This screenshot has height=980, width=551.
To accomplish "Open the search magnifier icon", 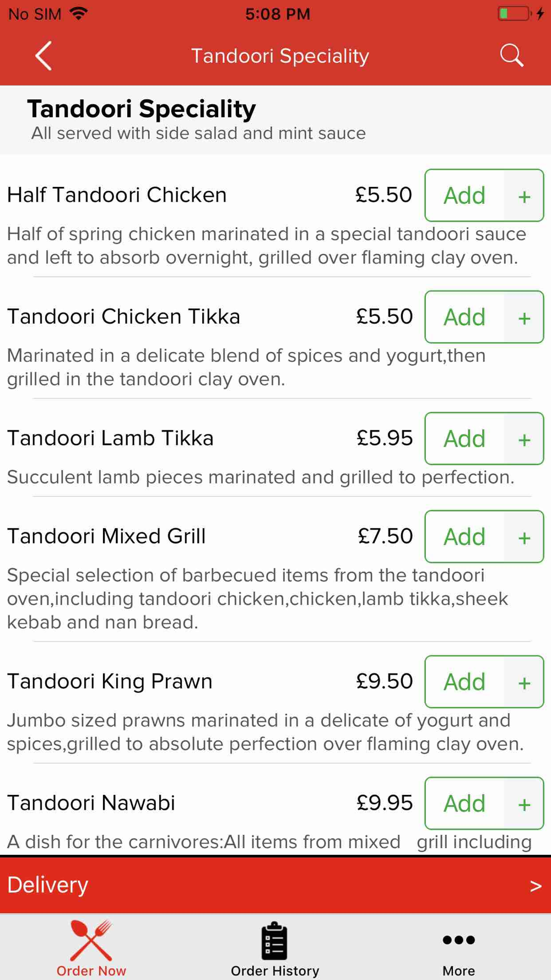I will pos(511,56).
